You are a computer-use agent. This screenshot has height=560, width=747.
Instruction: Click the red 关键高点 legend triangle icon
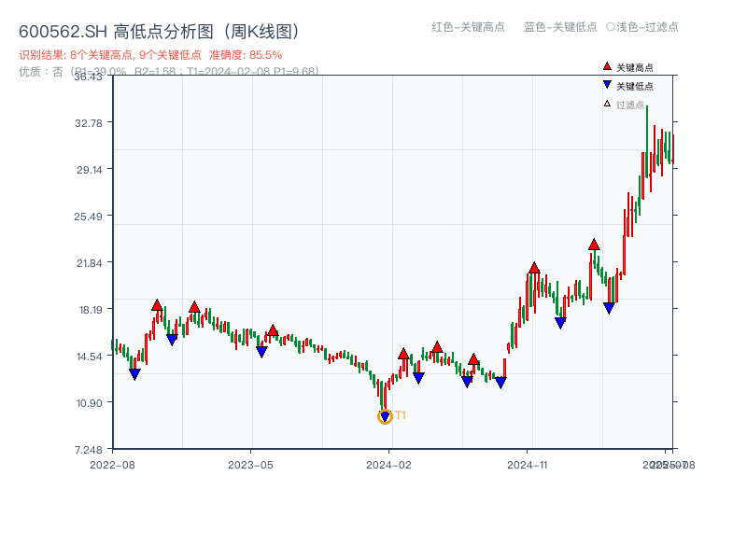[607, 67]
